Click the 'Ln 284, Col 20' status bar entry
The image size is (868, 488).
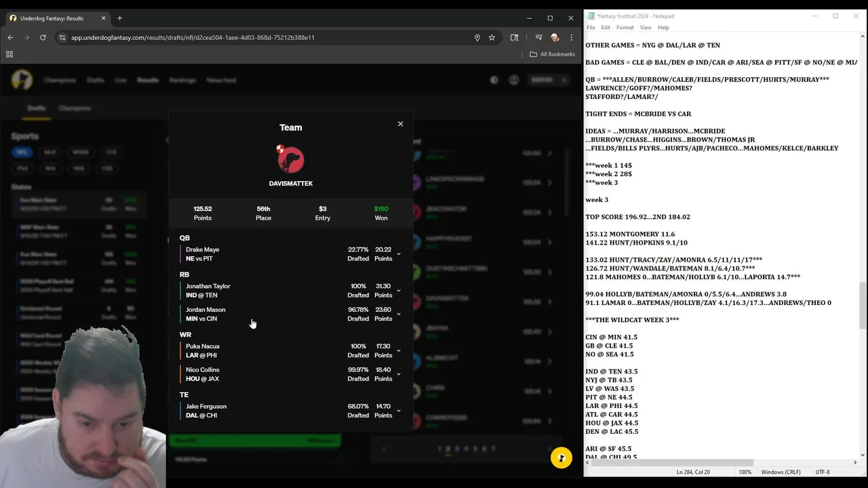click(693, 472)
